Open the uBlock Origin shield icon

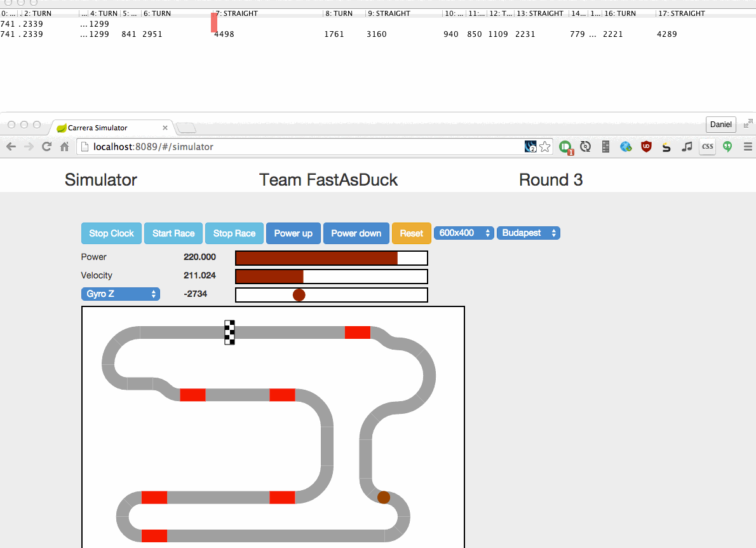646,147
